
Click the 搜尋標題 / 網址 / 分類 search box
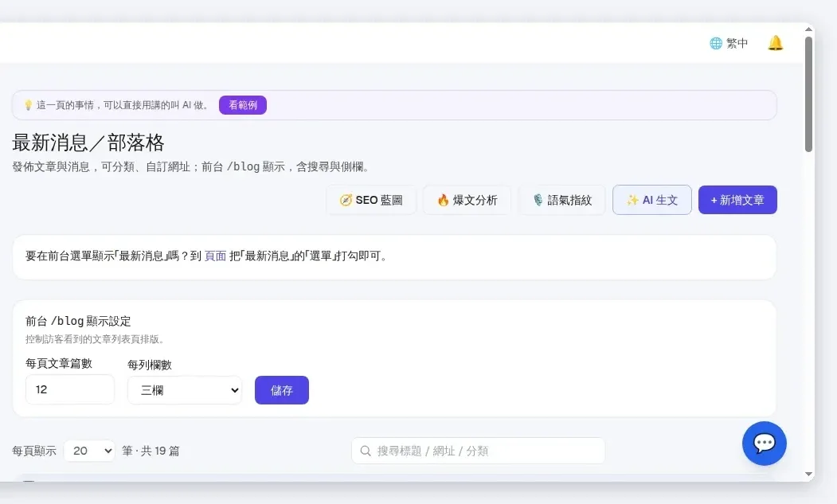coord(479,451)
